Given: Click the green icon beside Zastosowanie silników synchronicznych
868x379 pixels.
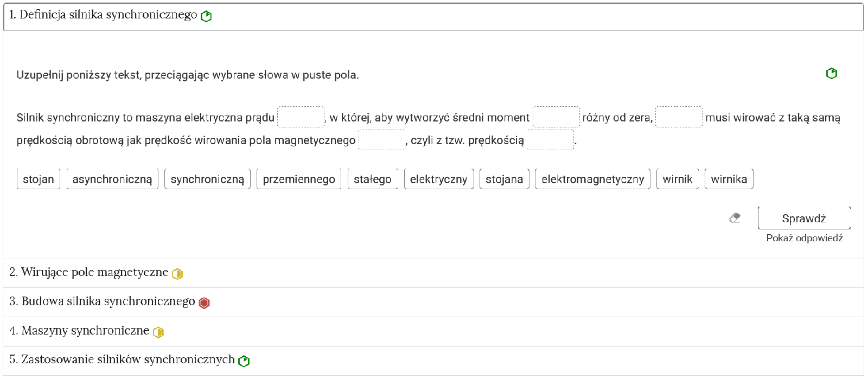Looking at the screenshot, I should (x=244, y=361).
